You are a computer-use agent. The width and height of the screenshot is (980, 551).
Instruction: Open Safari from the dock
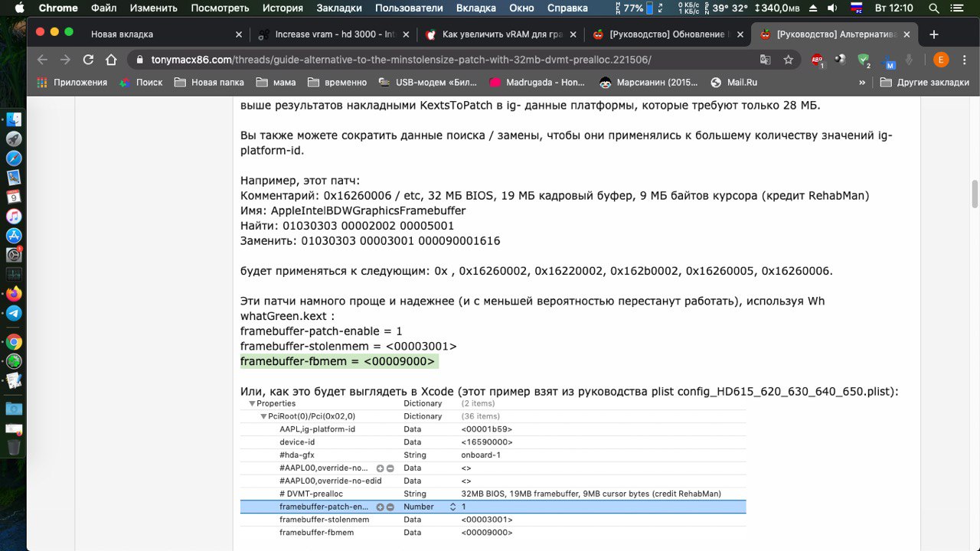(x=14, y=158)
